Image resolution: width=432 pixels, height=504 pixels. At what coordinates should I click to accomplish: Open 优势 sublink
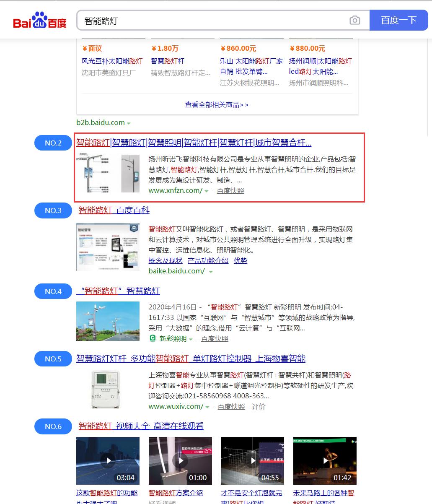pyautogui.click(x=241, y=260)
